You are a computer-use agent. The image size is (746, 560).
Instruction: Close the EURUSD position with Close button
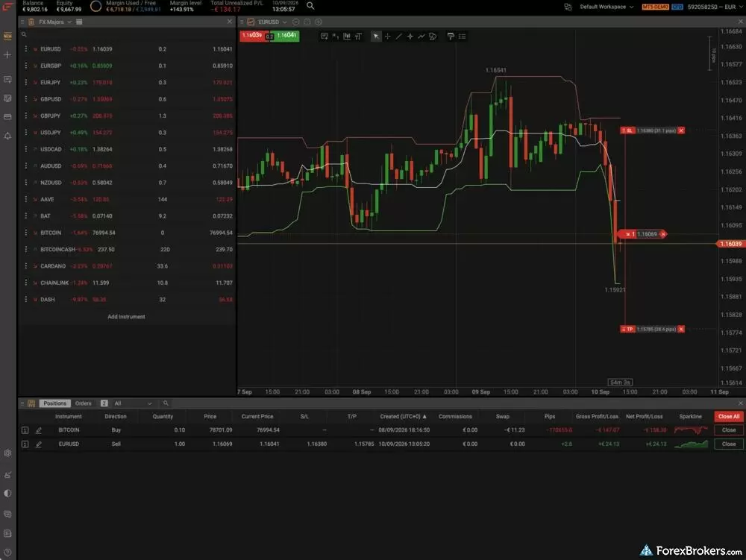click(x=728, y=444)
